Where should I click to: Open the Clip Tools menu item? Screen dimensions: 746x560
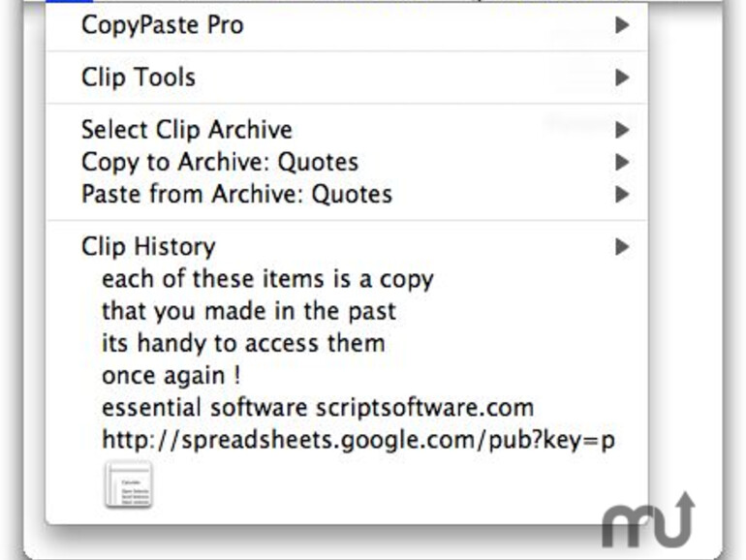pos(139,78)
